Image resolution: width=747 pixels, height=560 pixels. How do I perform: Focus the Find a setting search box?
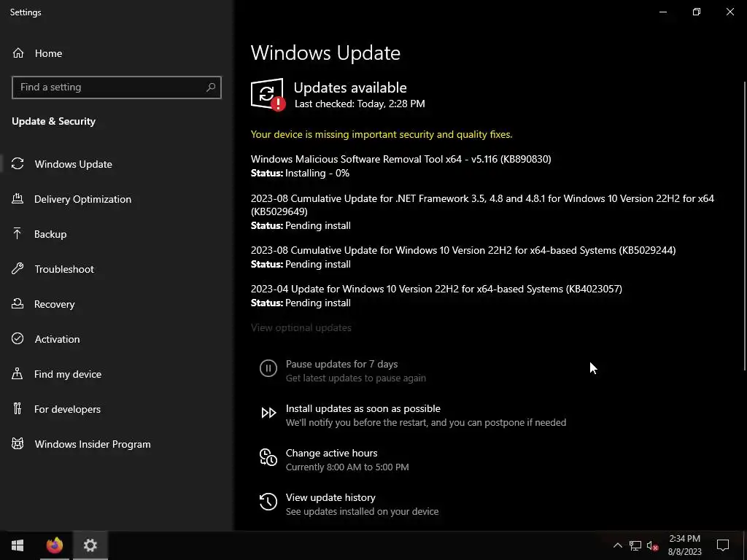116,87
